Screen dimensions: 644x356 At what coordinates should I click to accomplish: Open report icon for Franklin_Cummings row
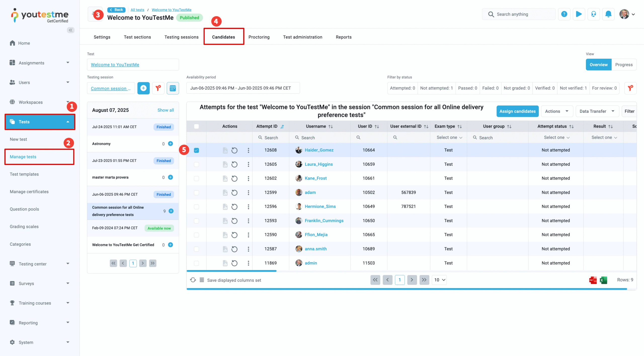coord(225,221)
